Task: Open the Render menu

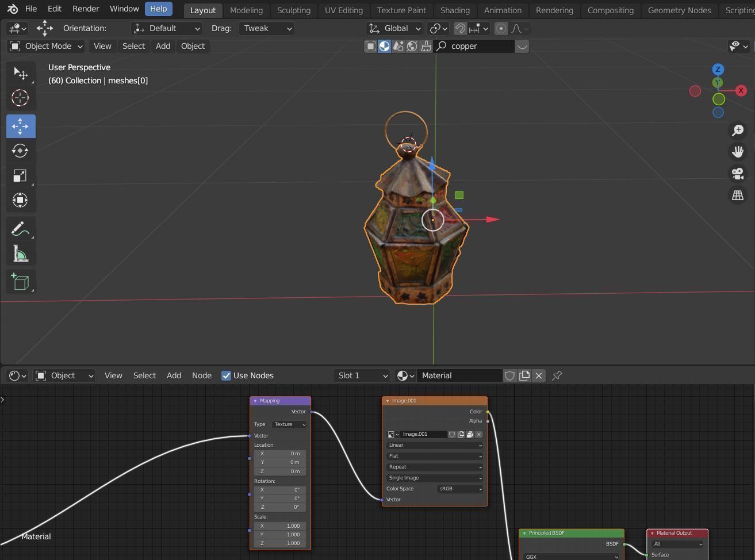Action: 86,9
